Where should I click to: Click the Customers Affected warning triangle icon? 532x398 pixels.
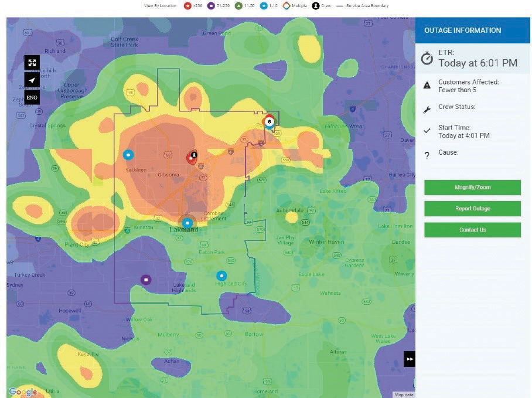pyautogui.click(x=427, y=85)
